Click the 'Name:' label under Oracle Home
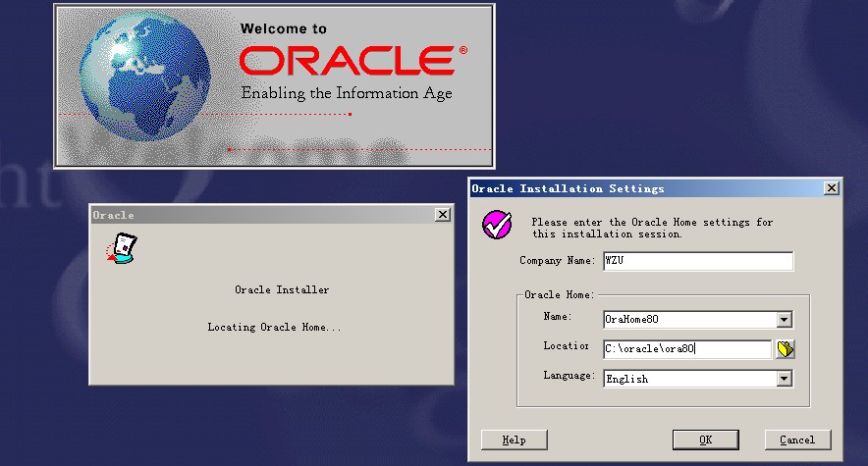868x466 pixels. click(x=558, y=316)
